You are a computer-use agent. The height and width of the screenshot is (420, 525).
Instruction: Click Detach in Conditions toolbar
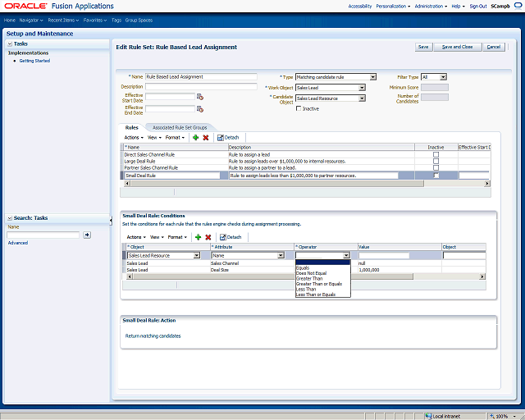coord(231,237)
